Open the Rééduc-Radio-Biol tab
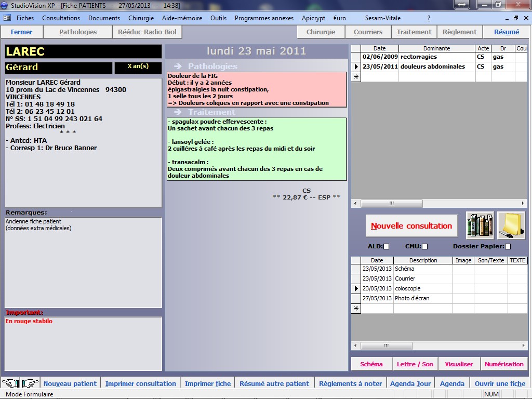532x399 pixels. 147,32
